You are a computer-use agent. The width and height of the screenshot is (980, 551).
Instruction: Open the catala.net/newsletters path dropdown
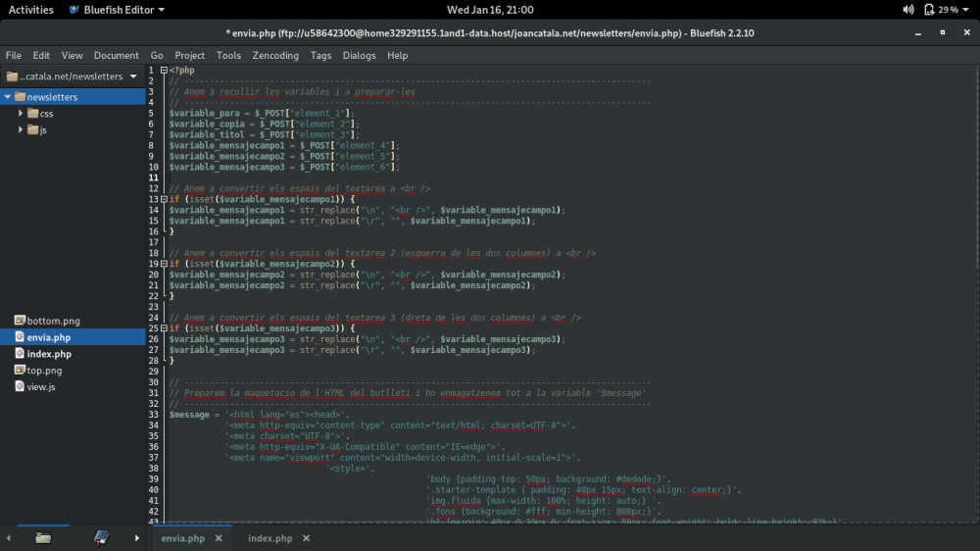tap(73, 76)
